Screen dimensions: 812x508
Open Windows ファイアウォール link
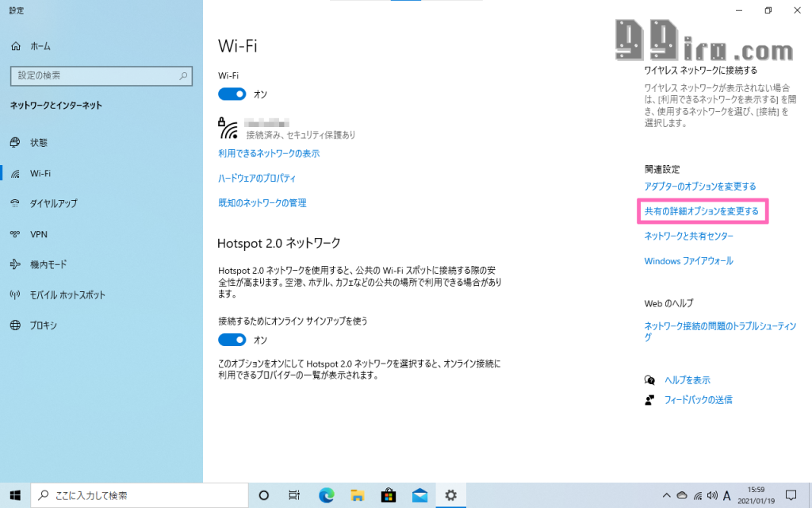688,261
